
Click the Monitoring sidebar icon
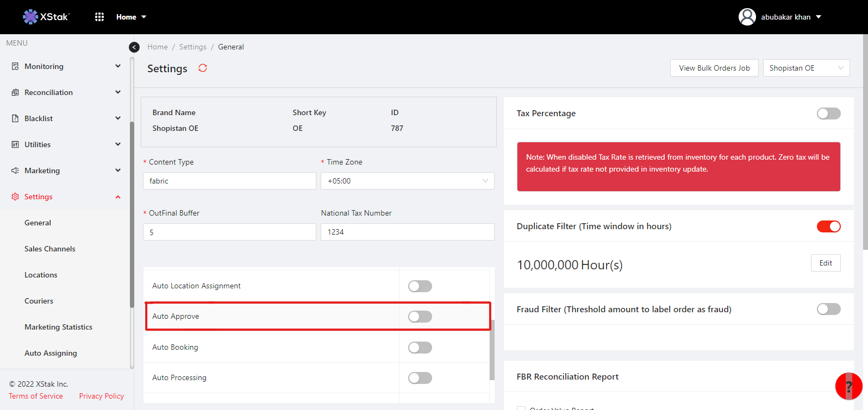pyautogui.click(x=15, y=66)
